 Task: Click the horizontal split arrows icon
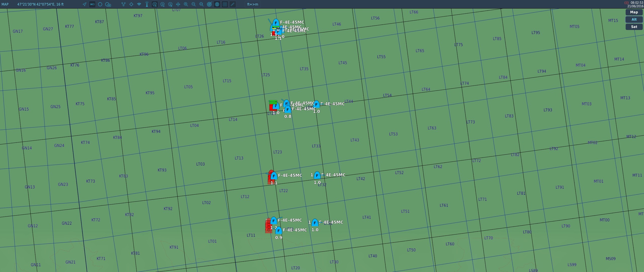[178, 4]
